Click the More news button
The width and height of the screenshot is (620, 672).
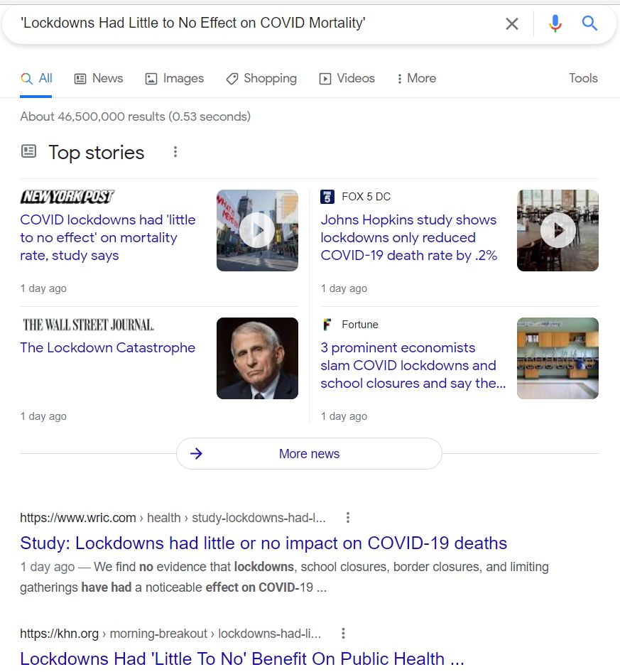click(309, 454)
